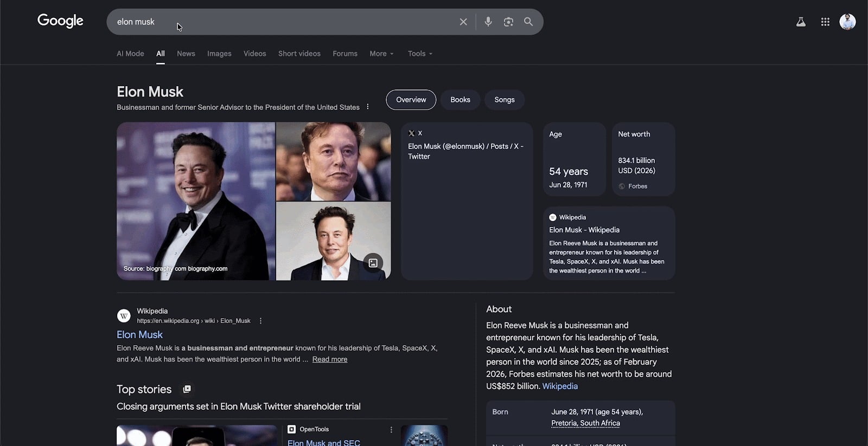This screenshot has width=868, height=446.
Task: Click the Closing arguments Twitter shareholder trial headline
Action: click(239, 406)
